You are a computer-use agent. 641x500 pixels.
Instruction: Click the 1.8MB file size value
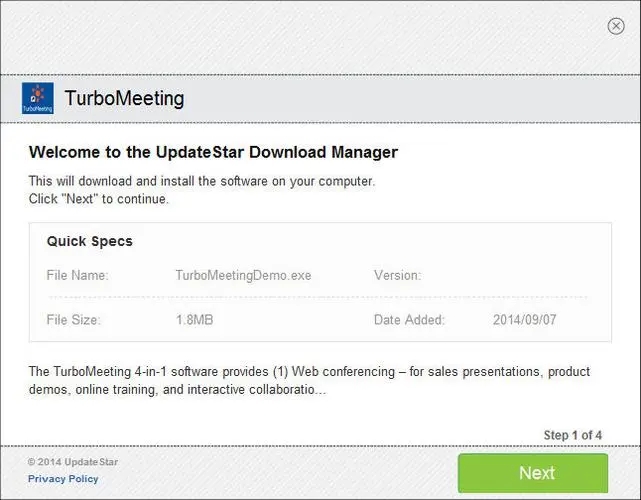point(195,320)
